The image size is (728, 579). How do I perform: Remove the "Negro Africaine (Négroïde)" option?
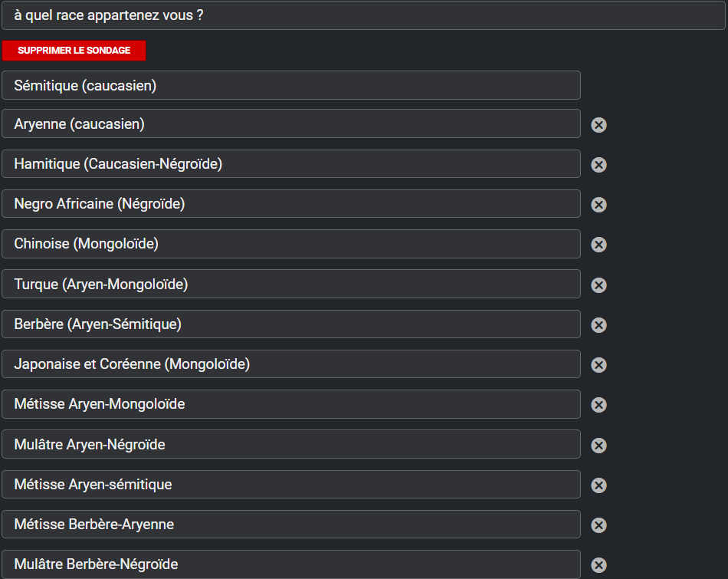(599, 205)
